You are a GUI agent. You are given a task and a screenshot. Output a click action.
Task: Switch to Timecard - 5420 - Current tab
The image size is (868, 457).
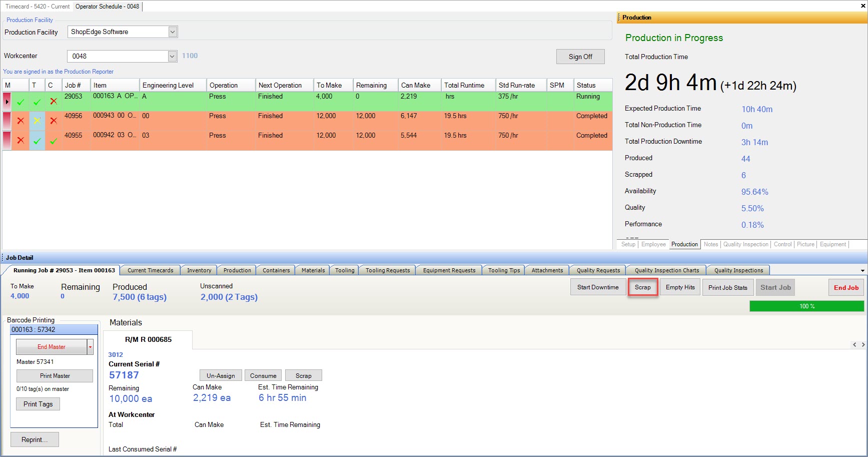38,7
